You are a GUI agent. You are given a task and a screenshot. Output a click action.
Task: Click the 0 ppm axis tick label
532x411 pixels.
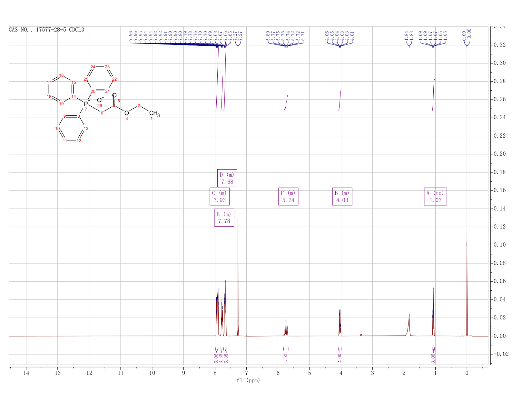coord(467,373)
